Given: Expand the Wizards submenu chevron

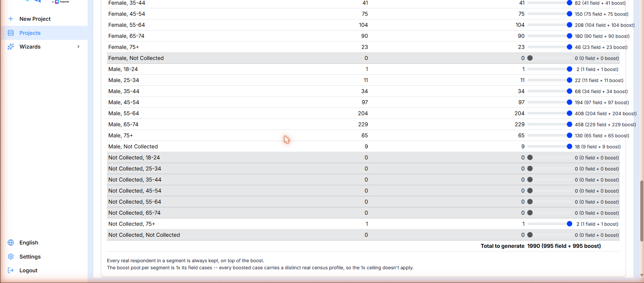Looking at the screenshot, I should pos(78,47).
